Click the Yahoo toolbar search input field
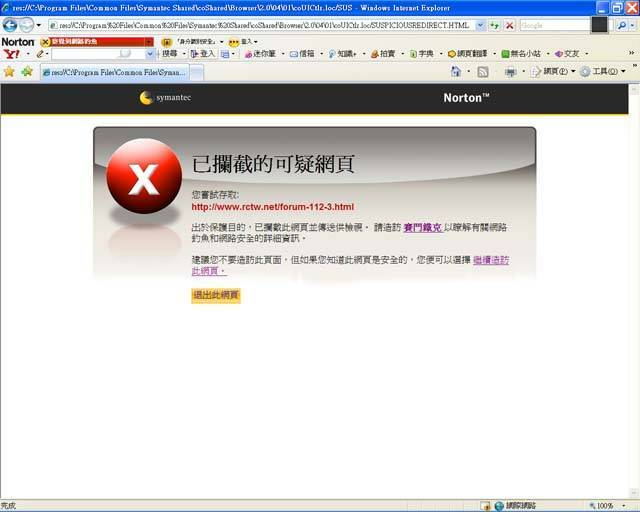The width and height of the screenshot is (640, 512). click(x=98, y=54)
